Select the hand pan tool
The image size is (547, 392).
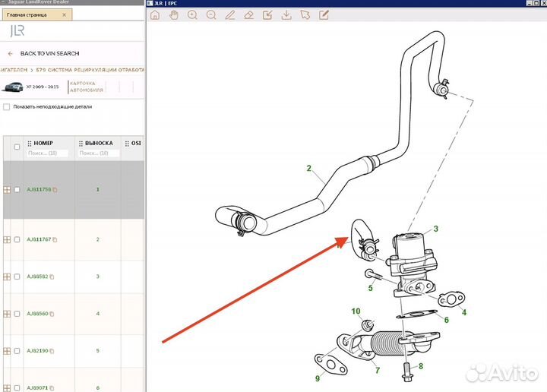click(174, 15)
